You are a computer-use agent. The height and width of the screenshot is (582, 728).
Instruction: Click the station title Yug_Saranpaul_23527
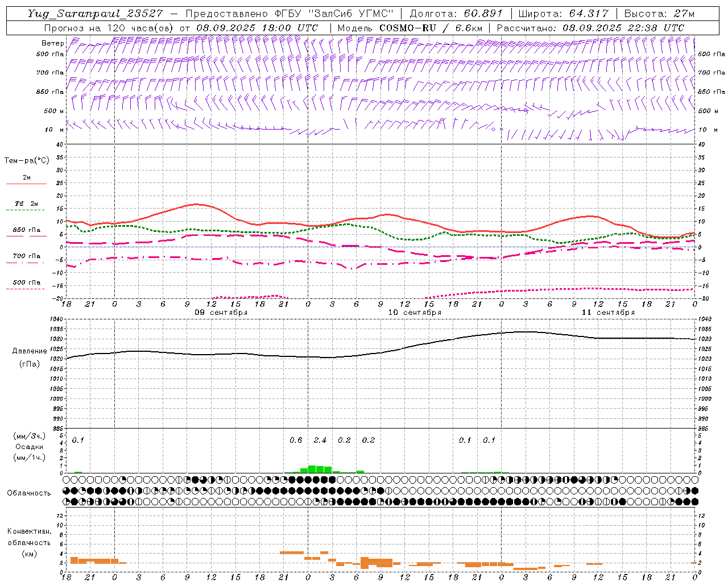[95, 14]
